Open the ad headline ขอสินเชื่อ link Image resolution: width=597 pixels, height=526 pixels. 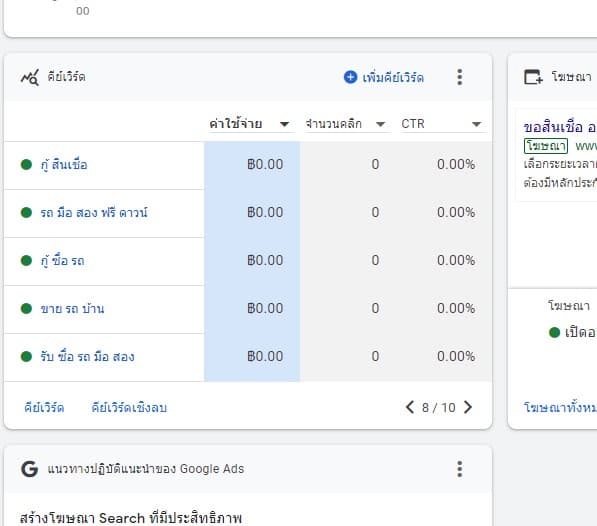560,127
